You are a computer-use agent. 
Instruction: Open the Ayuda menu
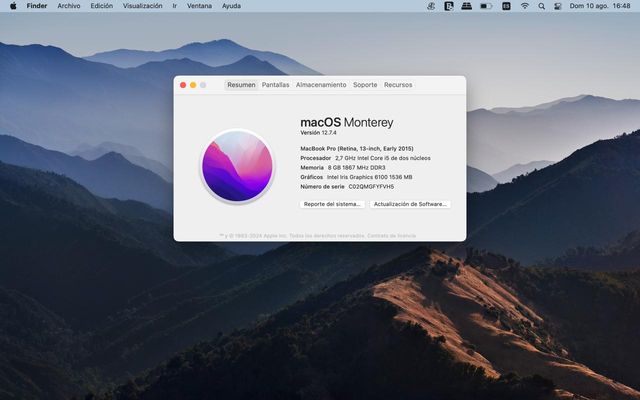[x=231, y=6]
